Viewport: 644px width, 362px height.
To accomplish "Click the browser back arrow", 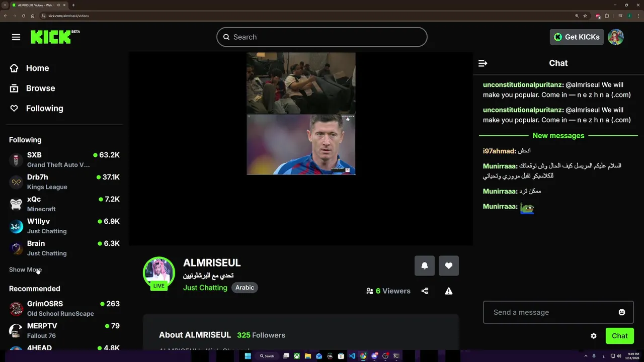I will (6, 16).
